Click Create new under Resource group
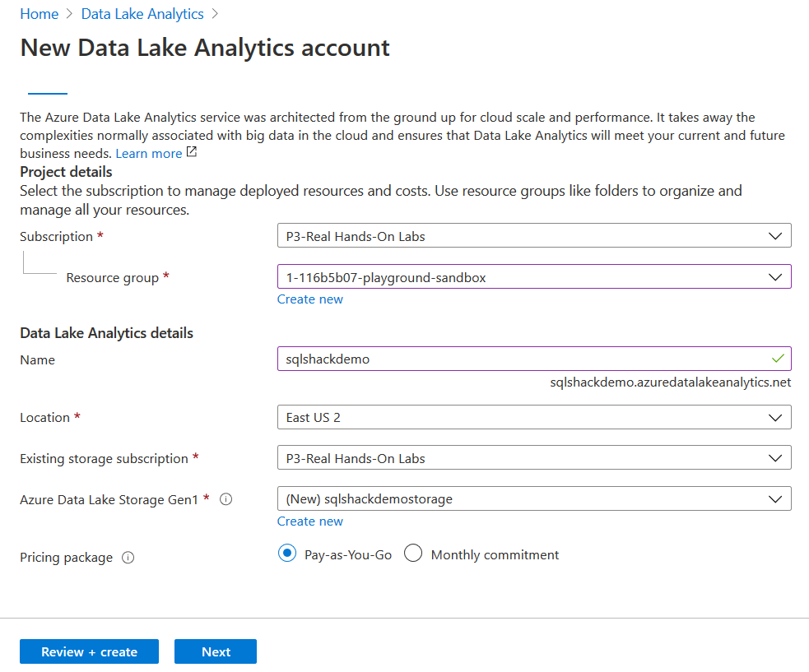The height and width of the screenshot is (672, 809). 309,299
